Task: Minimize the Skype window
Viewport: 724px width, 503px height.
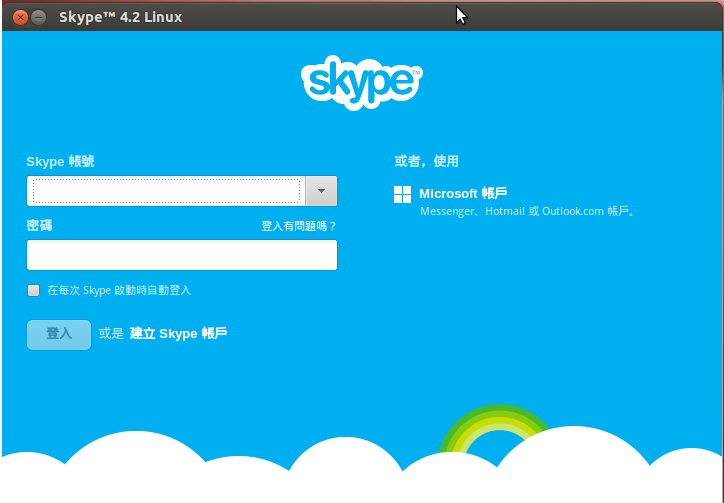Action: tap(38, 18)
